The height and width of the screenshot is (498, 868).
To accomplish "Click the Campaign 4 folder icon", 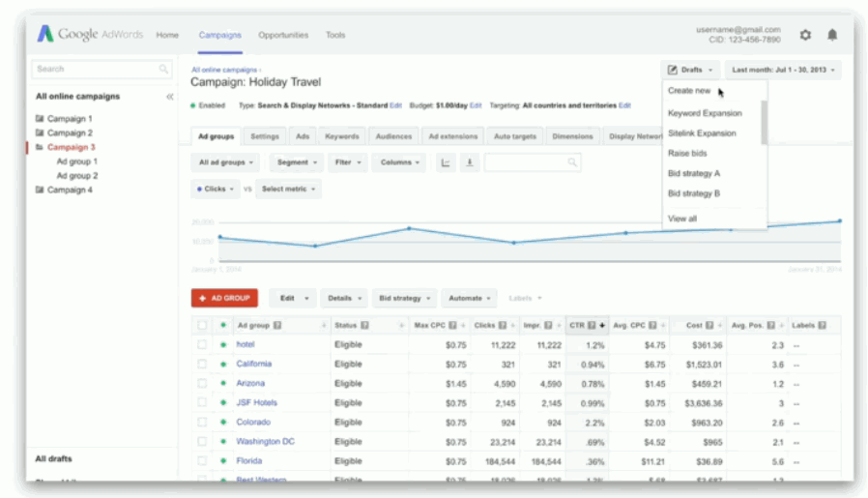I will [40, 190].
